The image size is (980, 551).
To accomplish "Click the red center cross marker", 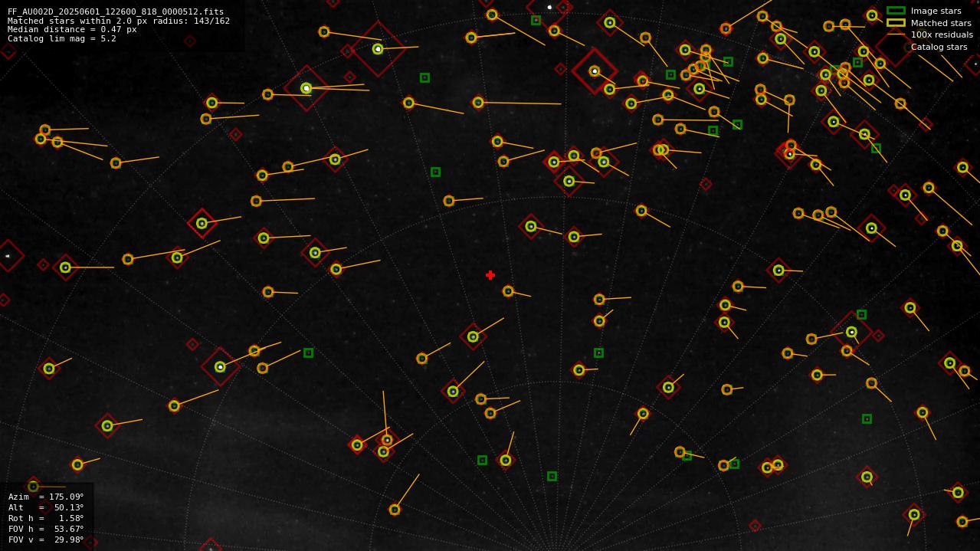I will tap(490, 275).
